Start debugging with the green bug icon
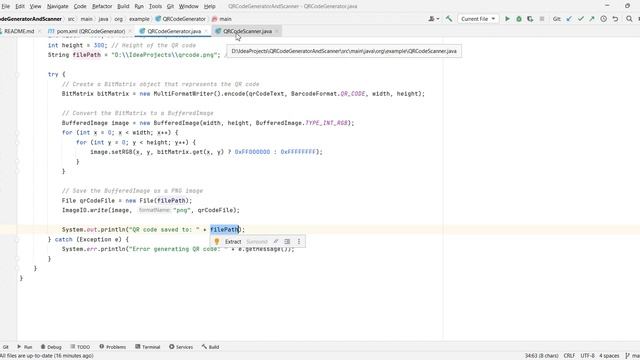 pyautogui.click(x=519, y=19)
